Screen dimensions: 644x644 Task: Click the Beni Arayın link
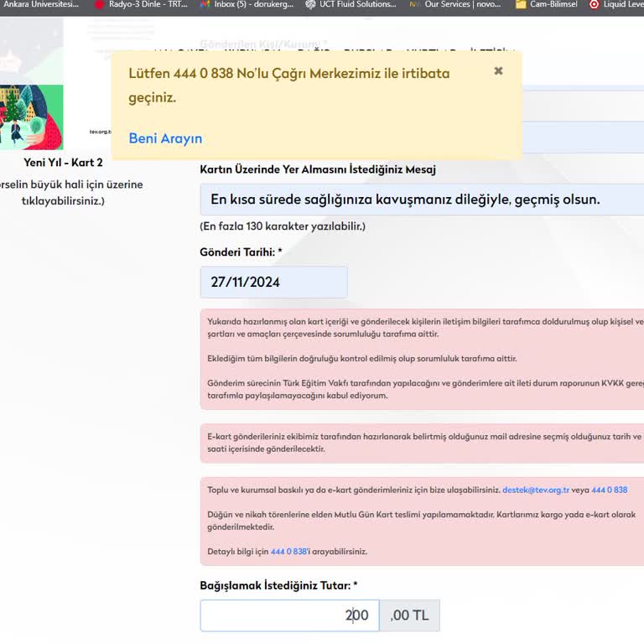point(165,138)
